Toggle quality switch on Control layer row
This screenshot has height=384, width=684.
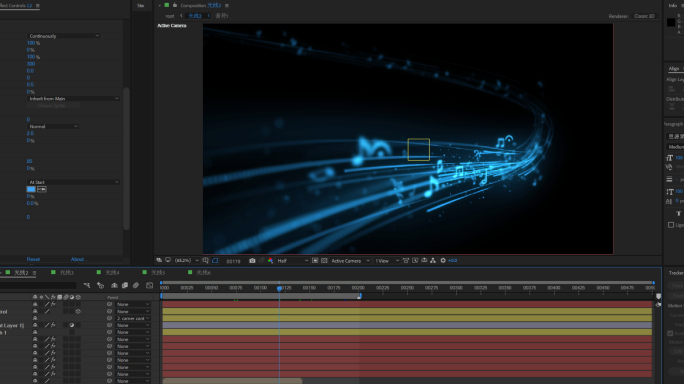pyautogui.click(x=47, y=312)
